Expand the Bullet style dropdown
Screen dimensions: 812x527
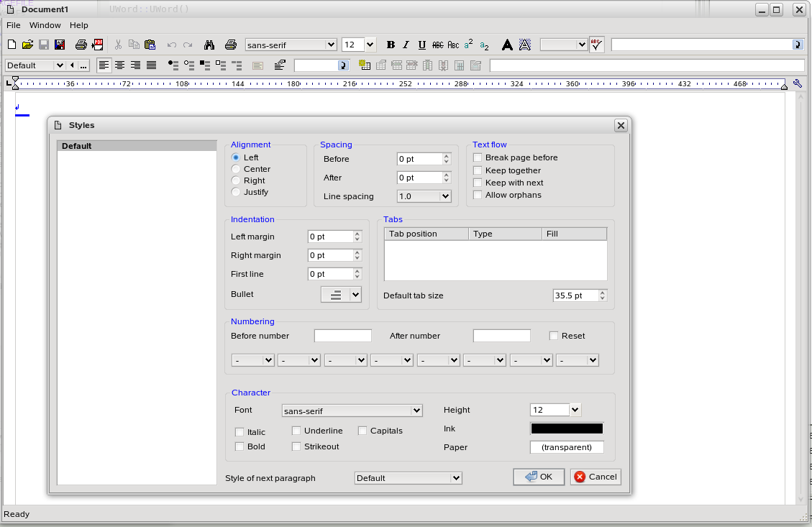click(355, 294)
